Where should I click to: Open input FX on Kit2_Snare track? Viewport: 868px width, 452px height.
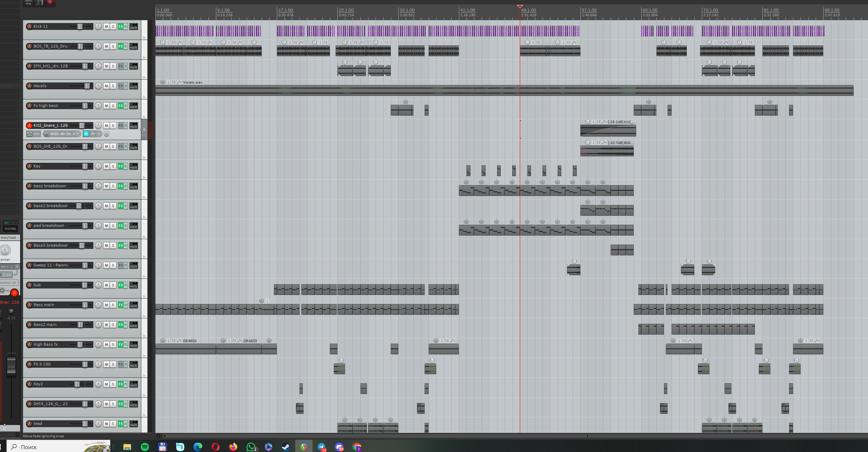tap(46, 134)
